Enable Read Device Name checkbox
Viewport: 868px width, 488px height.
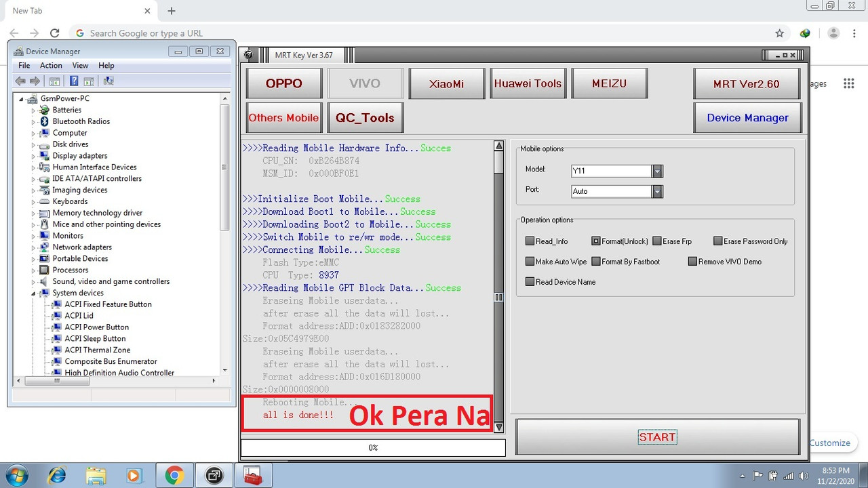click(530, 282)
